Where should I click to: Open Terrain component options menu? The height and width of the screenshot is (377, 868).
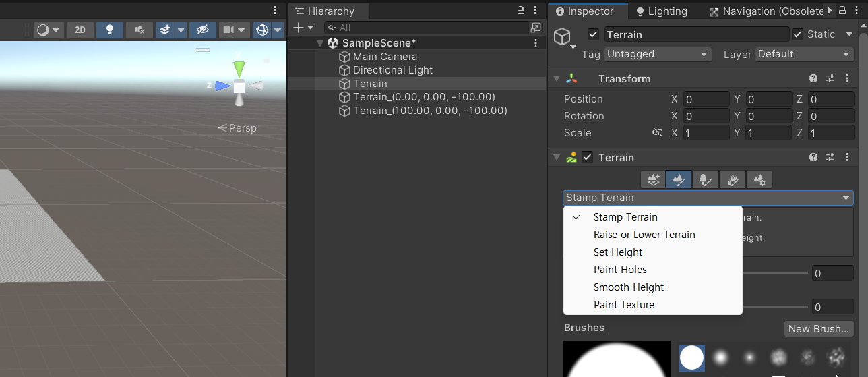(x=846, y=158)
